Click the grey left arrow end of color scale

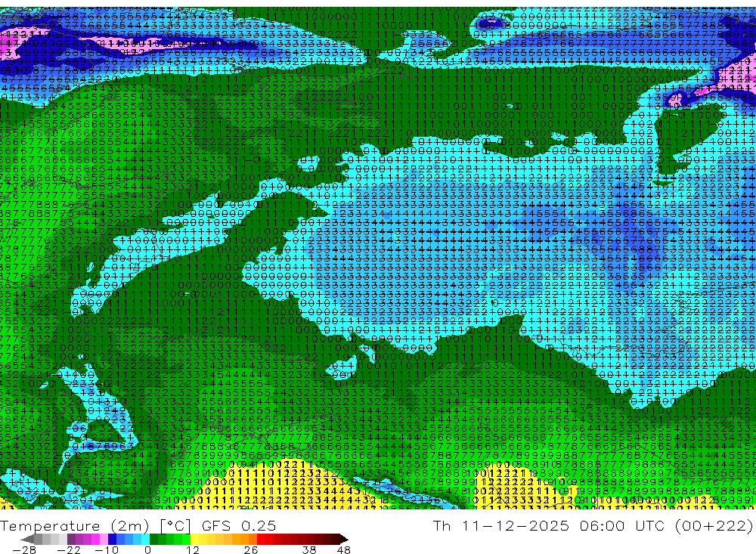(27, 539)
